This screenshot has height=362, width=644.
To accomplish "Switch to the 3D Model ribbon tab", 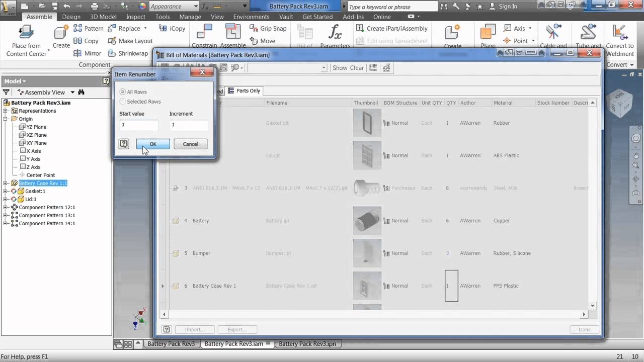I will (103, 17).
